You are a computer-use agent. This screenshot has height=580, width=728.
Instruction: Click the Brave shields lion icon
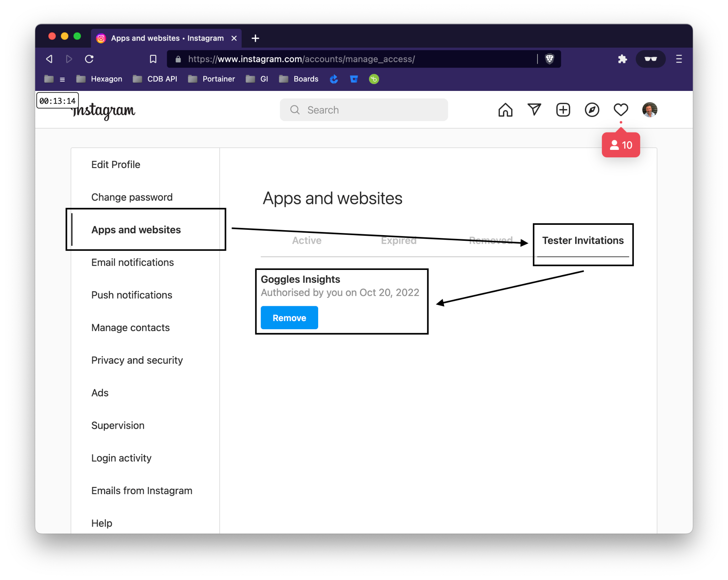[x=550, y=59]
